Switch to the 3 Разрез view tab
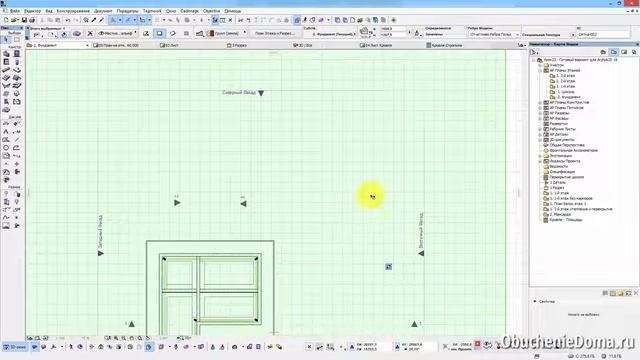 tap(237, 45)
